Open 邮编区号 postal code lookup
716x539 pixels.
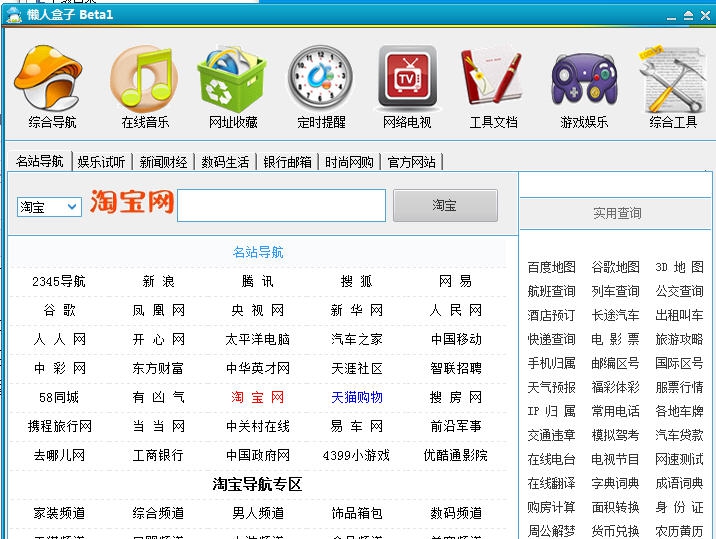click(615, 363)
